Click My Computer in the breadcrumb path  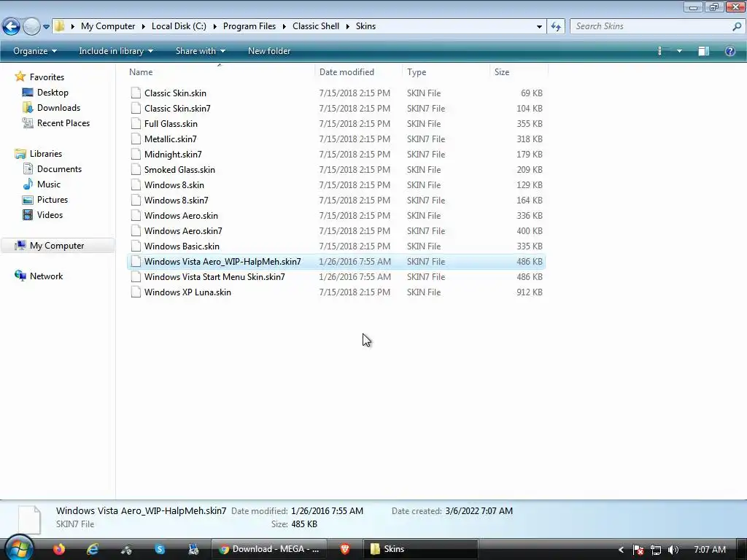click(108, 26)
